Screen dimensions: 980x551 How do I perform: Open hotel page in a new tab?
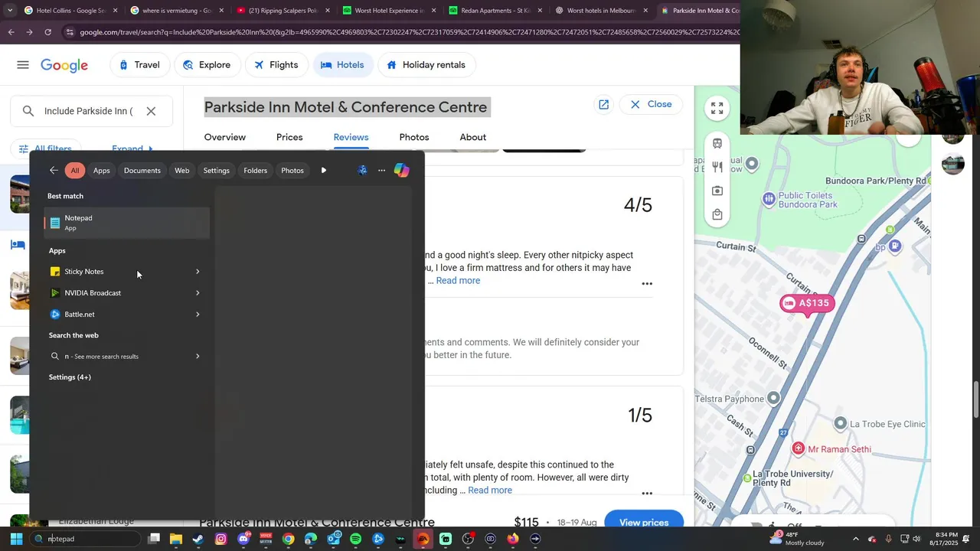pos(604,105)
